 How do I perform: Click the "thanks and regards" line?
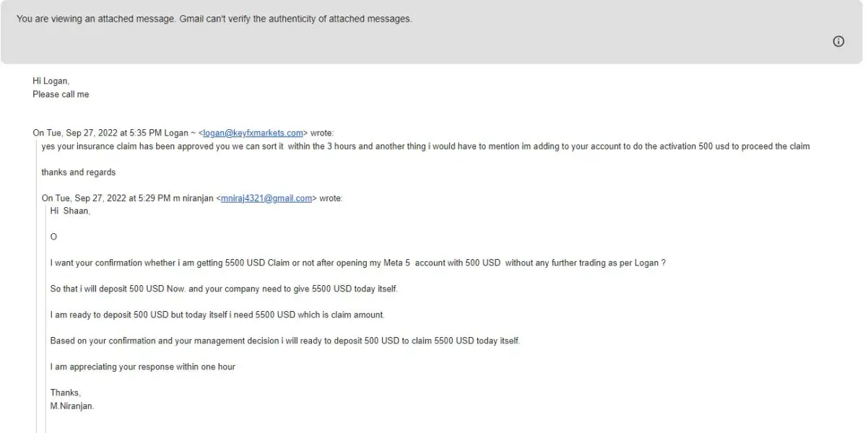(78, 172)
